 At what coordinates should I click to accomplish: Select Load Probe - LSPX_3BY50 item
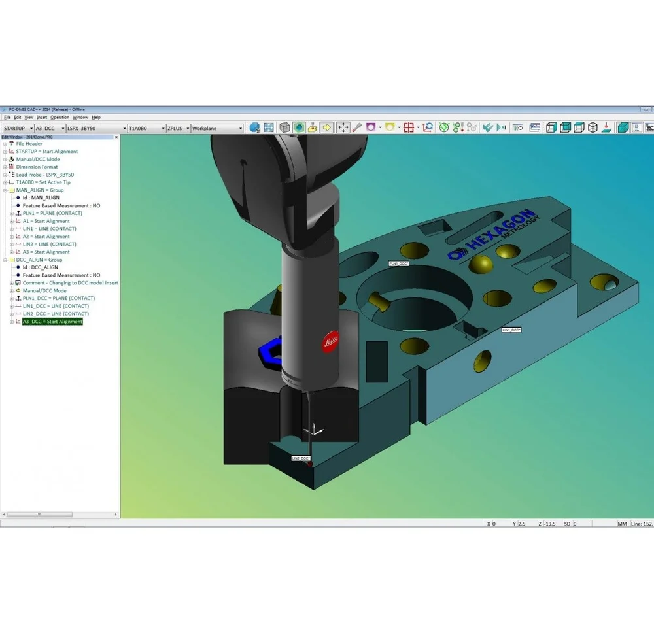[x=44, y=175]
